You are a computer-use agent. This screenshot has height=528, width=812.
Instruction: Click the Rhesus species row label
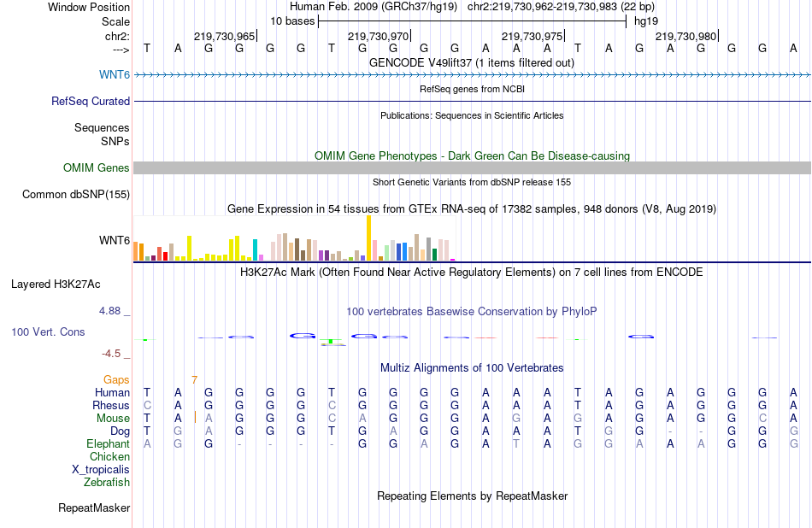pyautogui.click(x=111, y=405)
